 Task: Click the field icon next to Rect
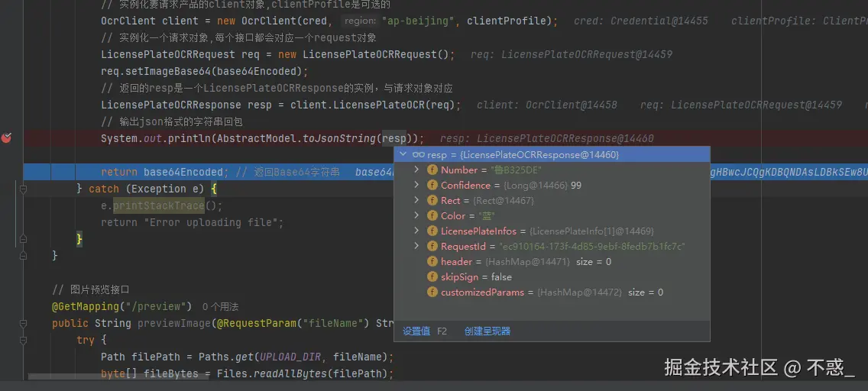[x=432, y=201]
